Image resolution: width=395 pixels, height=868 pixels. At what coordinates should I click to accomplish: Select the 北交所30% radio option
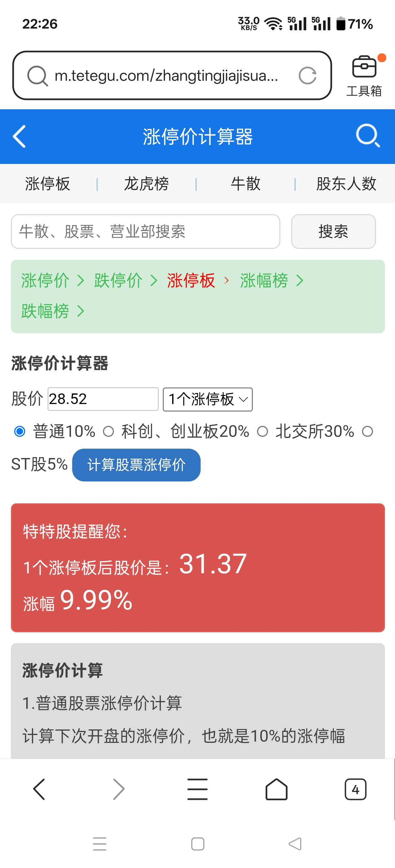tap(262, 431)
